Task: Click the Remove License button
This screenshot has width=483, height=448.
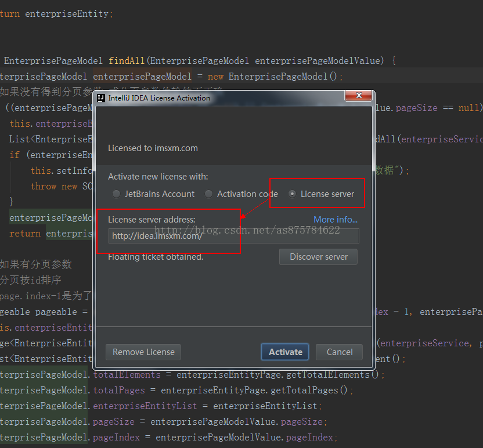Action: tap(143, 352)
